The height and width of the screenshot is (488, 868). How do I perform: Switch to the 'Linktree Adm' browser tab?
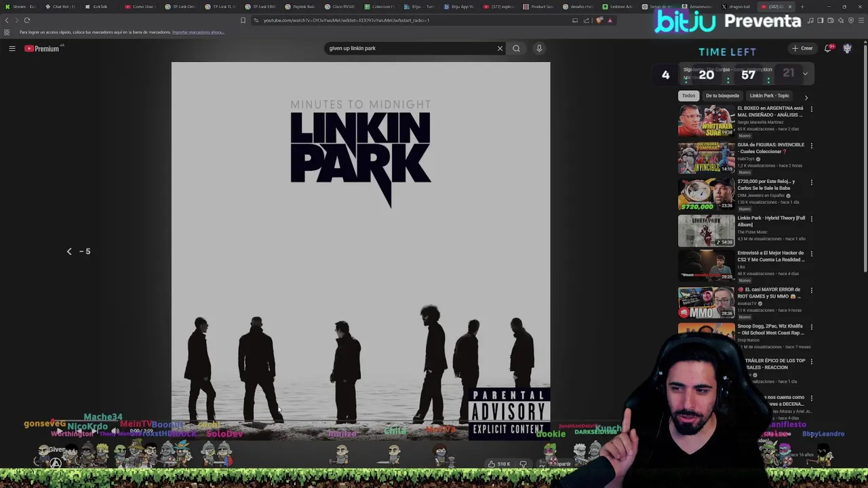619,7
